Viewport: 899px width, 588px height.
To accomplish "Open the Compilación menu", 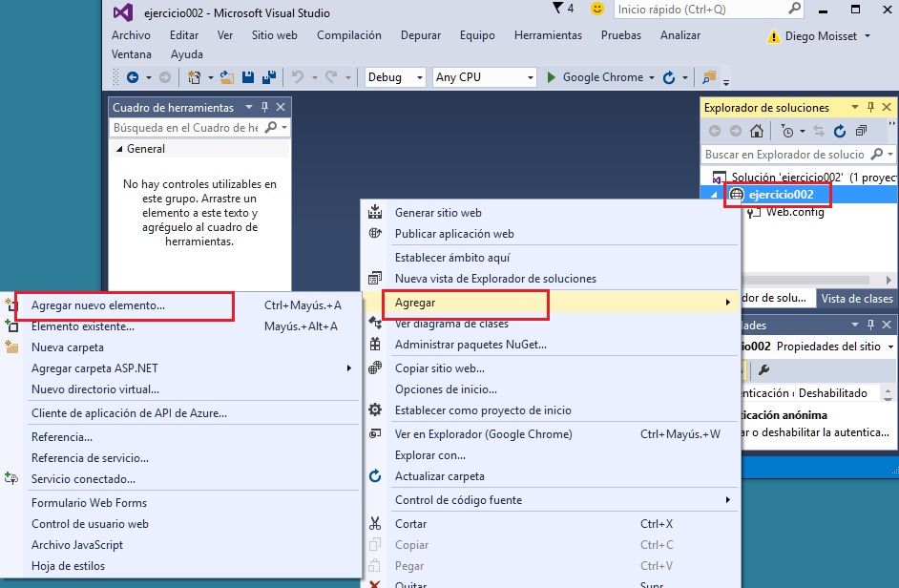I will tap(348, 35).
